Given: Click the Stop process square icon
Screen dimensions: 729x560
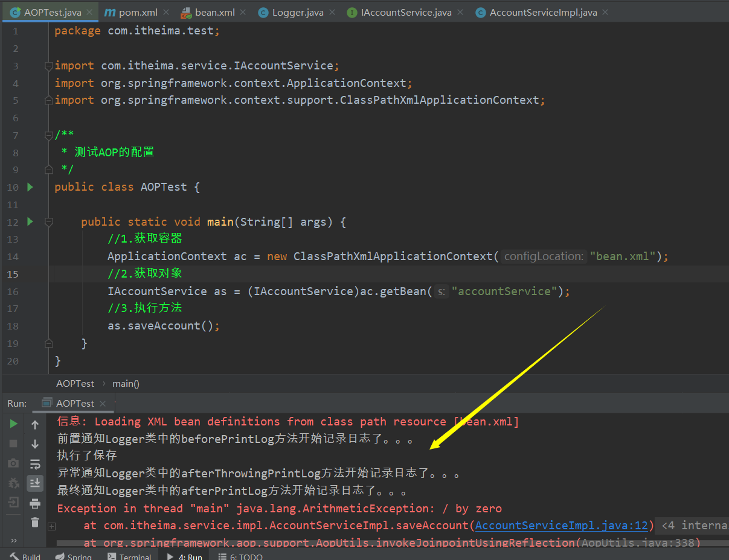Looking at the screenshot, I should pyautogui.click(x=13, y=444).
